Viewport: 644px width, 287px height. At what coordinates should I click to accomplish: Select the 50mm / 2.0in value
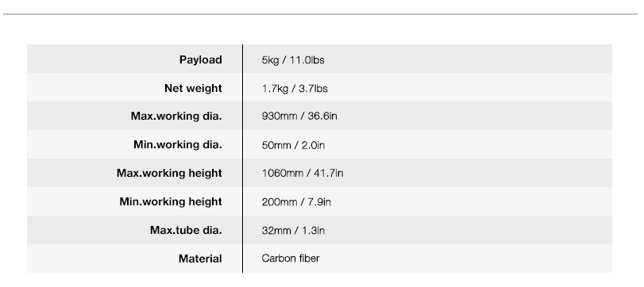tap(293, 145)
